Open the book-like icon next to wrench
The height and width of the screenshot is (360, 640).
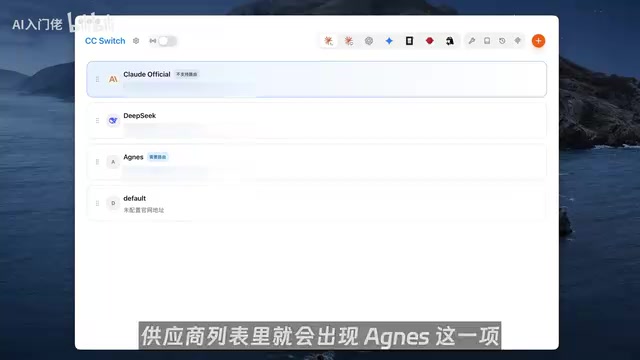487,41
